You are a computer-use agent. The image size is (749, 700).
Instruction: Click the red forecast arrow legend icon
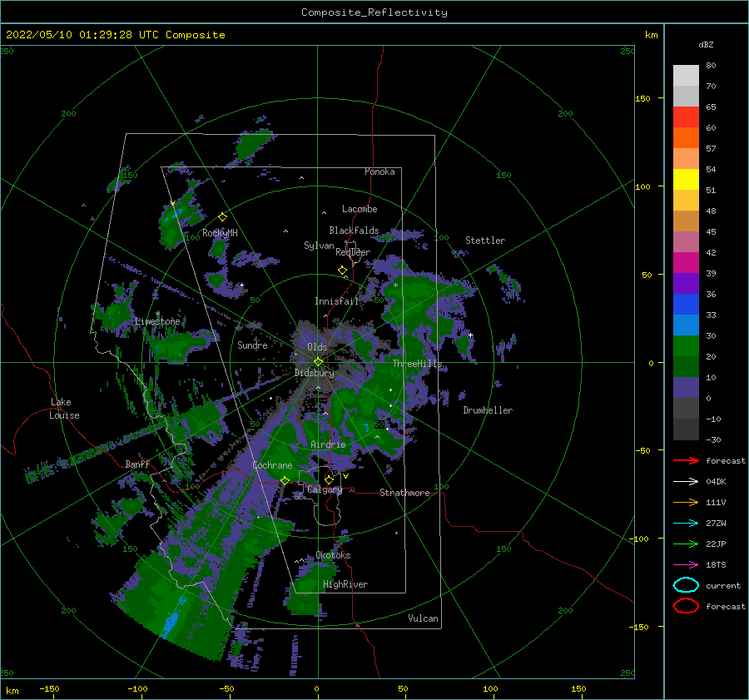point(686,460)
